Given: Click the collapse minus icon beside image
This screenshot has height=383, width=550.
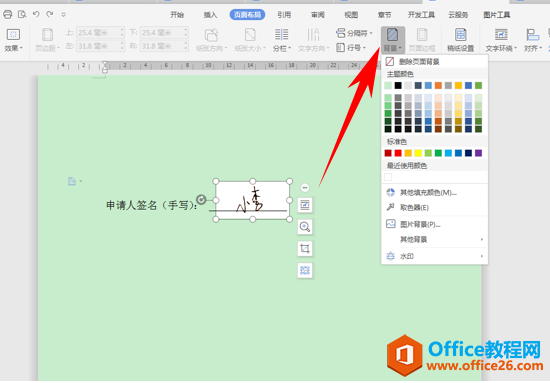Looking at the screenshot, I should point(305,188).
